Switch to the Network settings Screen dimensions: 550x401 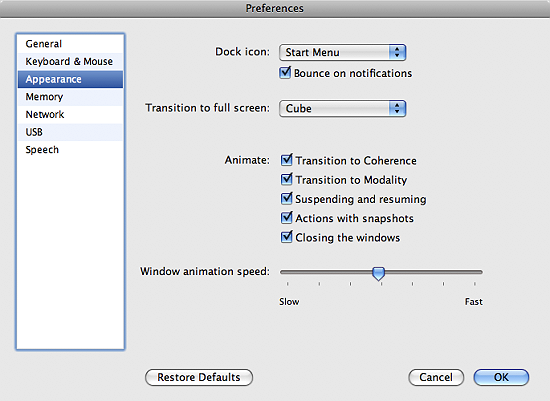coord(70,114)
